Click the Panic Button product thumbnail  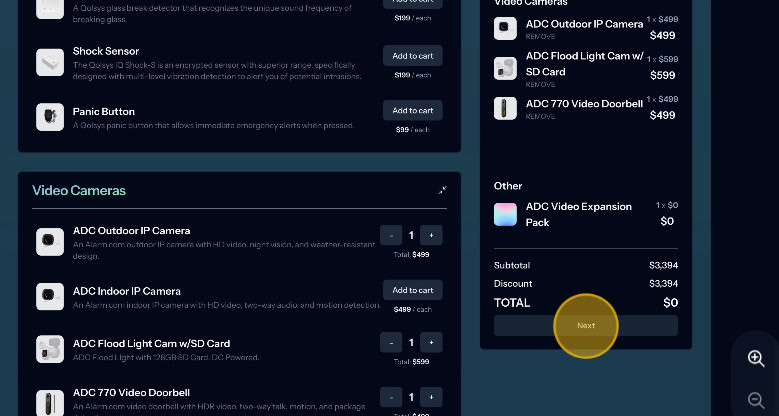(50, 117)
